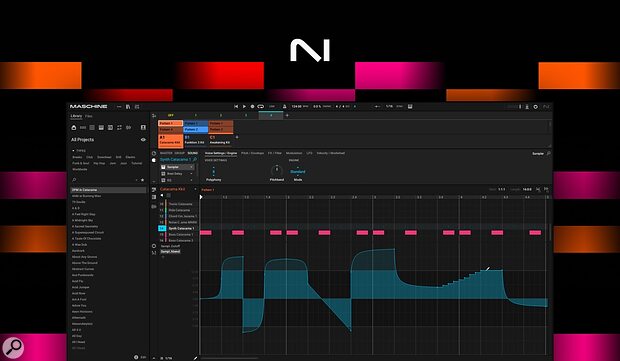Click the tempo BPM value field
The height and width of the screenshot is (361, 620).
pyautogui.click(x=296, y=106)
